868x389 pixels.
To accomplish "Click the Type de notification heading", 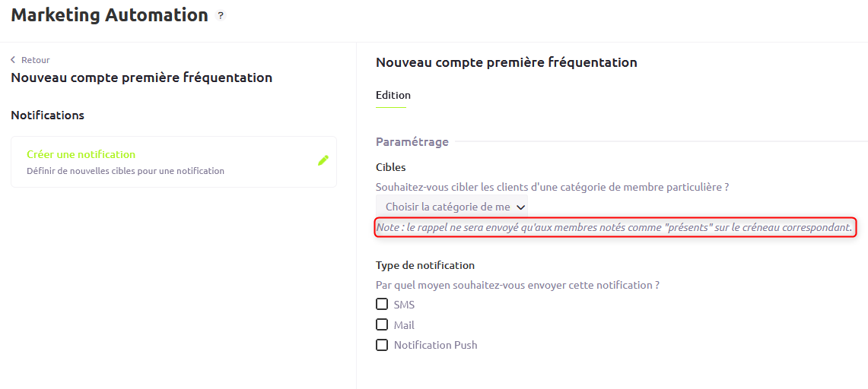I will 425,265.
